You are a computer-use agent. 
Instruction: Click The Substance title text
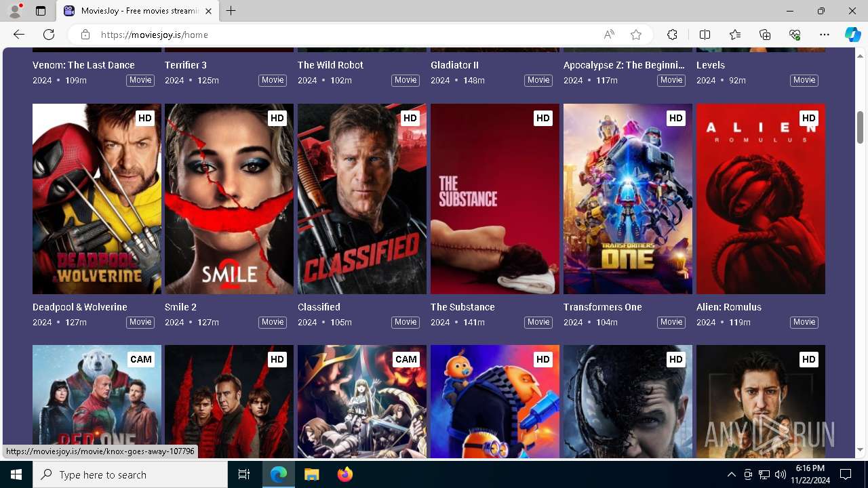pyautogui.click(x=462, y=307)
